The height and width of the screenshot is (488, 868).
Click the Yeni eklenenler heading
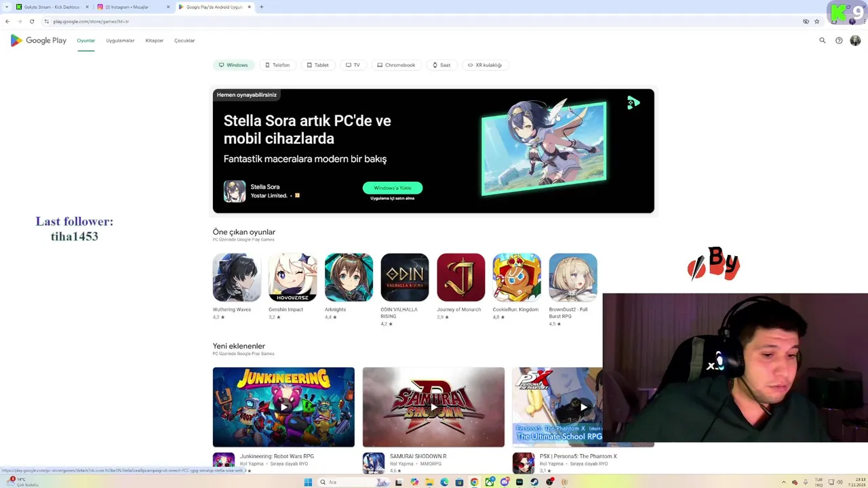[x=239, y=346]
